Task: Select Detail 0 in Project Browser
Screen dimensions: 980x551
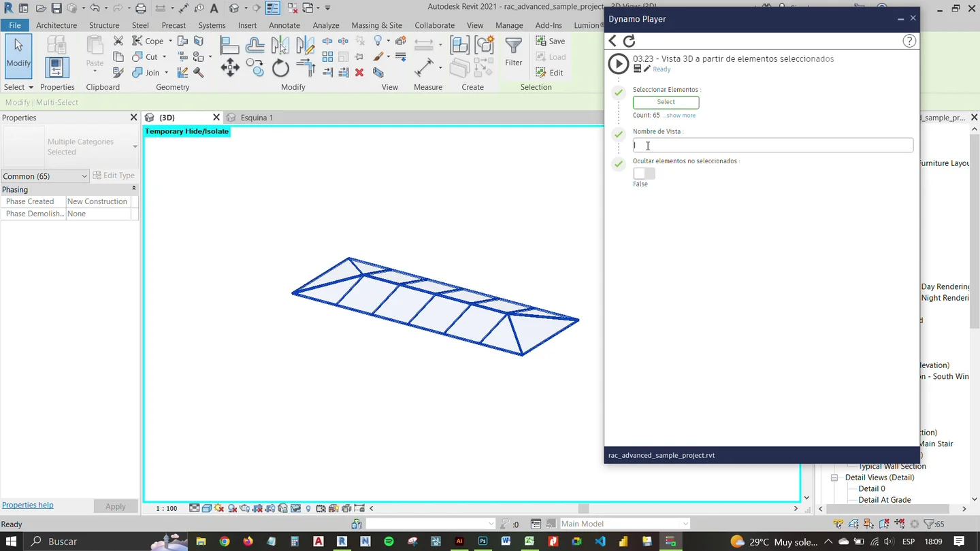Action: [x=872, y=488]
